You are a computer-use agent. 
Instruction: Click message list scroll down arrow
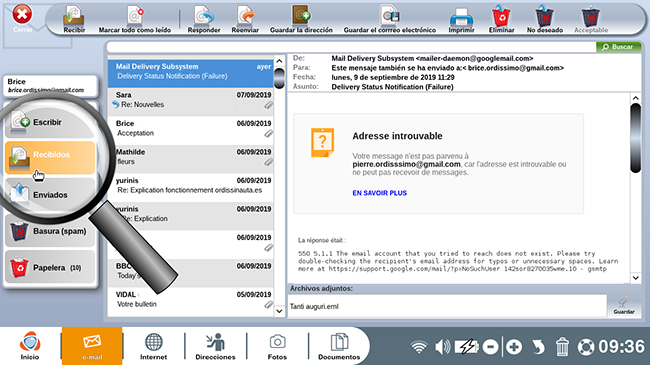tap(279, 311)
